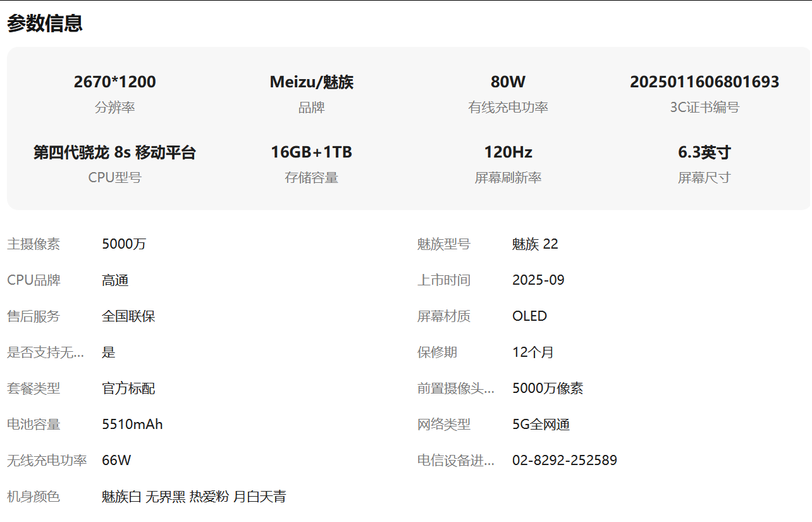The width and height of the screenshot is (812, 522).
Task: Select the 魅族 22 model value
Action: click(535, 244)
